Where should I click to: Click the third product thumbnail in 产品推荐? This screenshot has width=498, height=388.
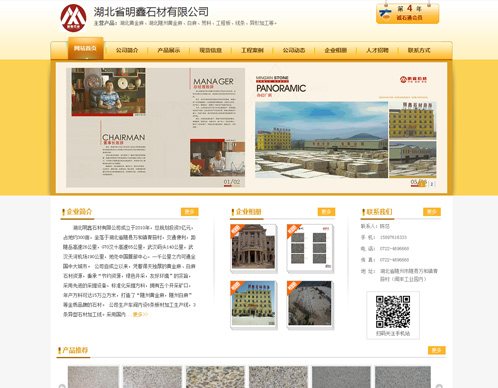[215, 377]
